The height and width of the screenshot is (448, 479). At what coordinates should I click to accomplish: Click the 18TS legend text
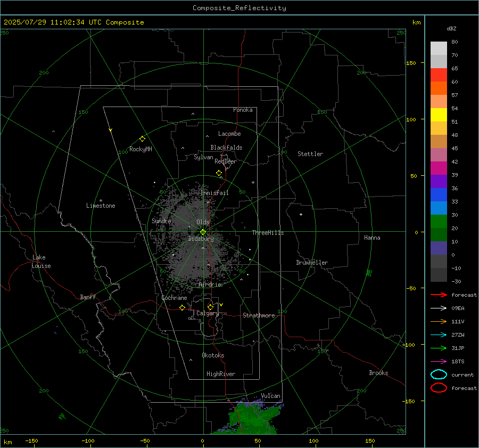pyautogui.click(x=458, y=362)
